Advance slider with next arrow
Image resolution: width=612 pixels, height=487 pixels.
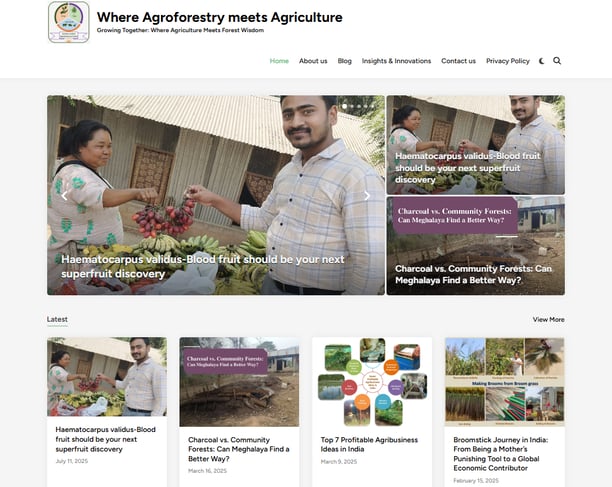(x=367, y=196)
